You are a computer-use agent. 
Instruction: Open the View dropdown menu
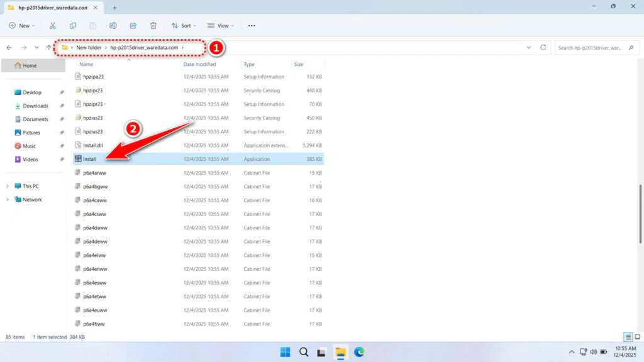coord(220,26)
